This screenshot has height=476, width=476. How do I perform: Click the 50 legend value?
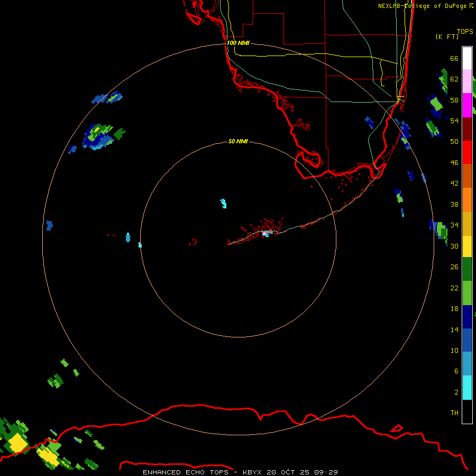454,141
